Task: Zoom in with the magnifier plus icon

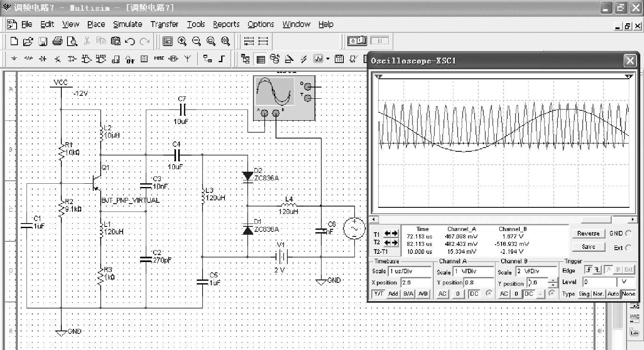Action: pyautogui.click(x=182, y=41)
